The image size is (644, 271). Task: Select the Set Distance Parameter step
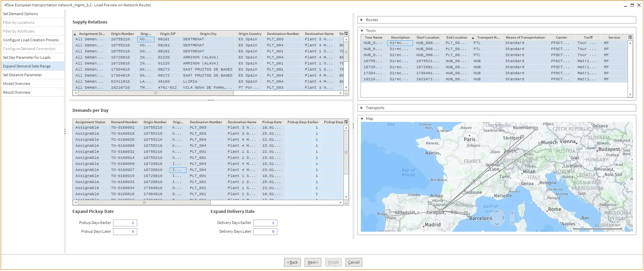pyautogui.click(x=22, y=75)
